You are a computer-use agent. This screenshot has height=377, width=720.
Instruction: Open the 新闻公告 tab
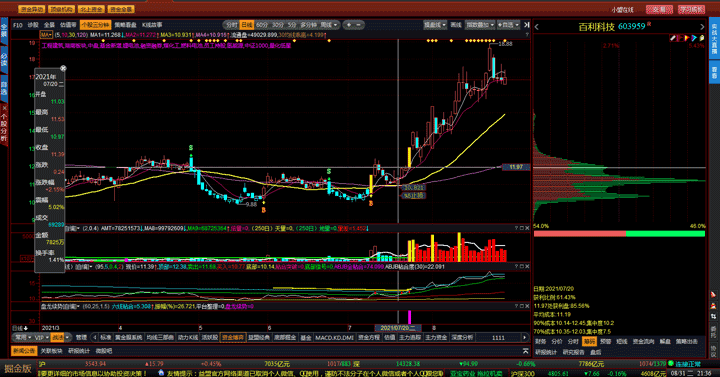(24, 351)
